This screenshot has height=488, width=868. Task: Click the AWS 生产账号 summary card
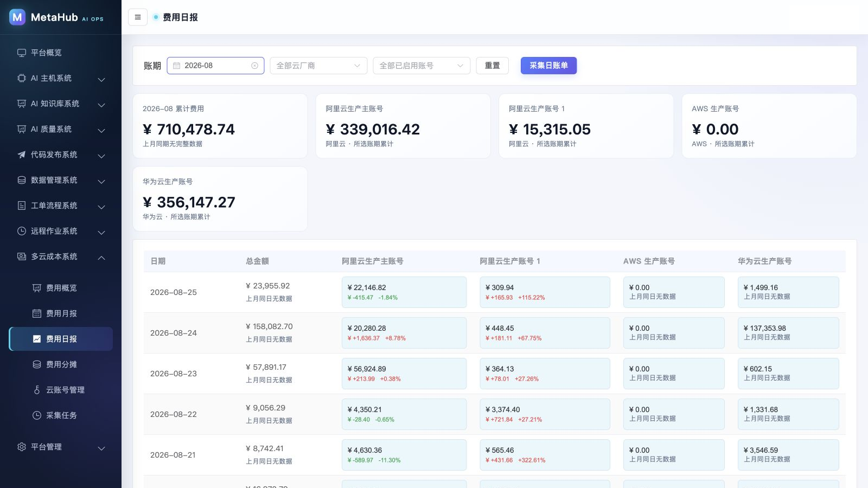pos(769,126)
